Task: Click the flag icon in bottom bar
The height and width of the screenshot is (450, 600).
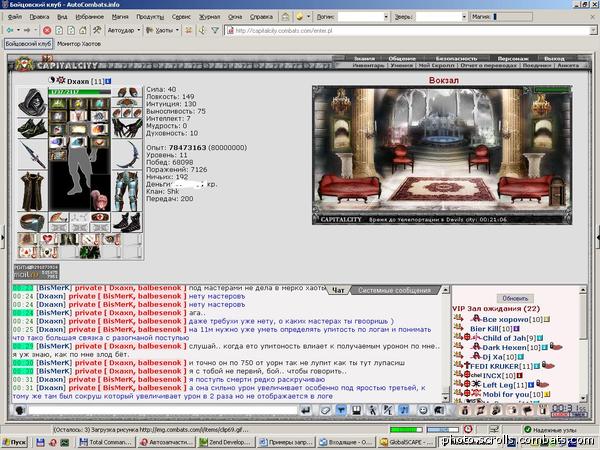Action: pos(528,411)
